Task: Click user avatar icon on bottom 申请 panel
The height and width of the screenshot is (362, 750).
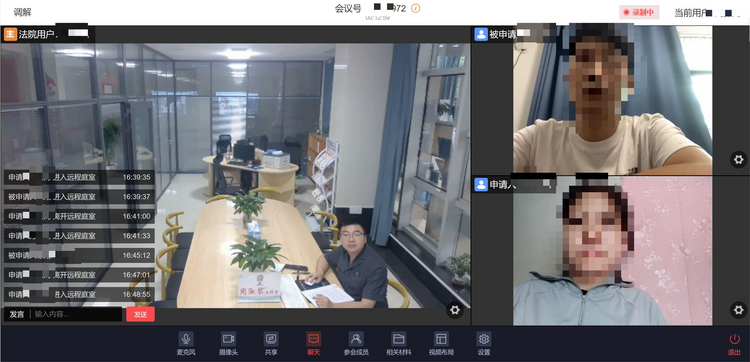Action: (481, 185)
